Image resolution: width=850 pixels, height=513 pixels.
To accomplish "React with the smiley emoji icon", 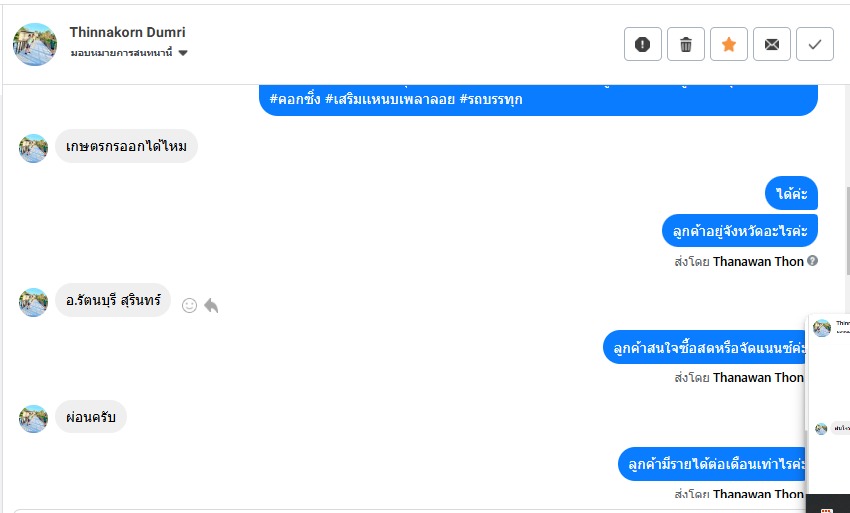I will click(189, 306).
